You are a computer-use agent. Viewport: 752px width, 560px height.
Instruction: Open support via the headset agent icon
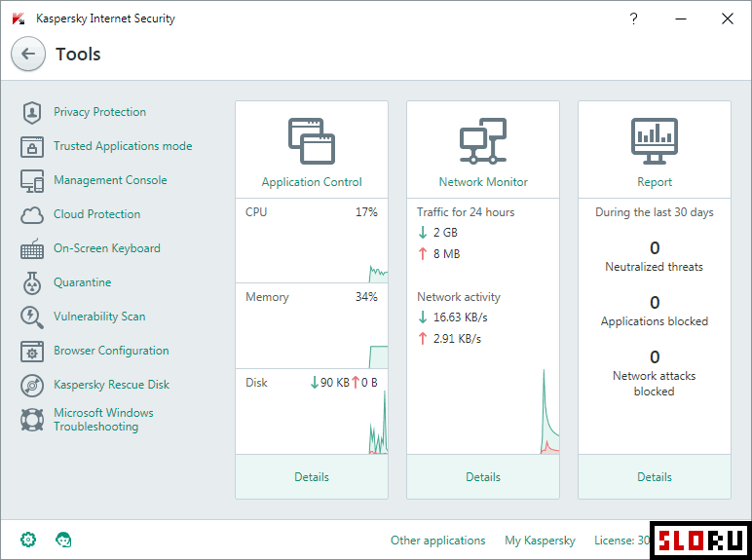[63, 540]
